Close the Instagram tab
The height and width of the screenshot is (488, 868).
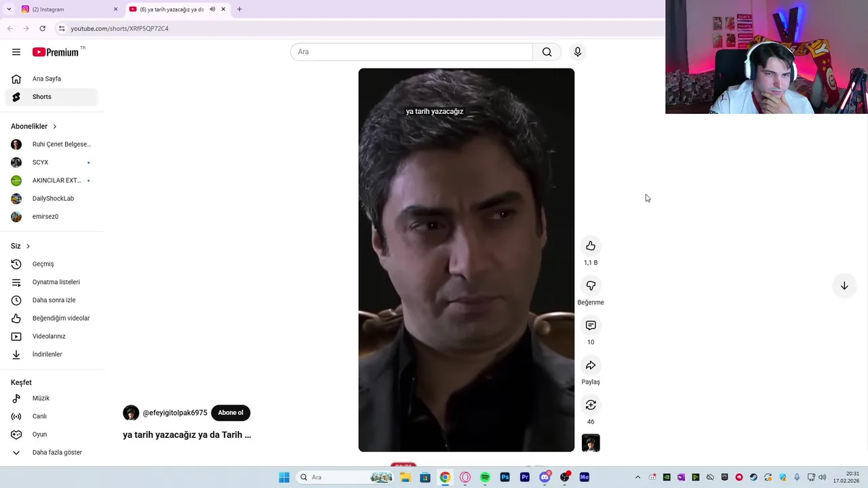(x=115, y=9)
